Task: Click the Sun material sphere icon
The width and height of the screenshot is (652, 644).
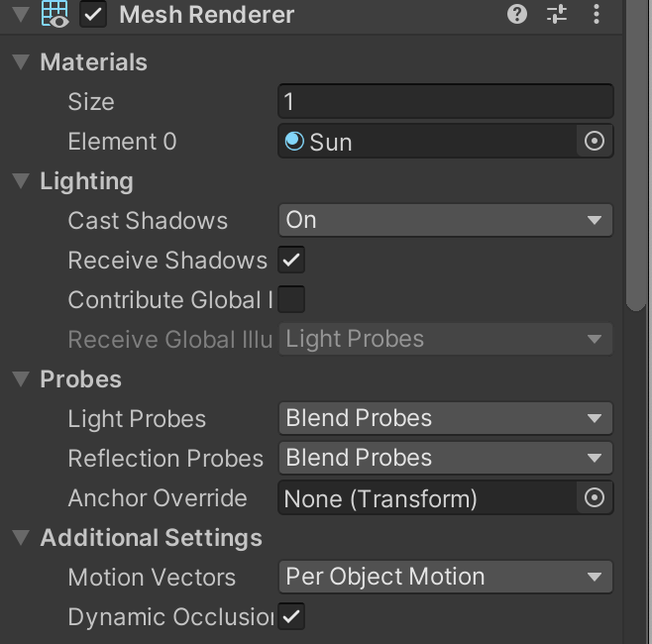Action: (x=294, y=141)
